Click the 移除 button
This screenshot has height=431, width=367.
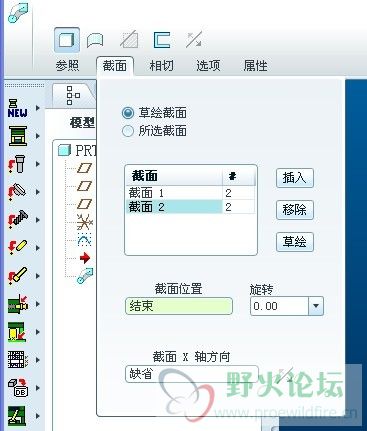coord(295,210)
